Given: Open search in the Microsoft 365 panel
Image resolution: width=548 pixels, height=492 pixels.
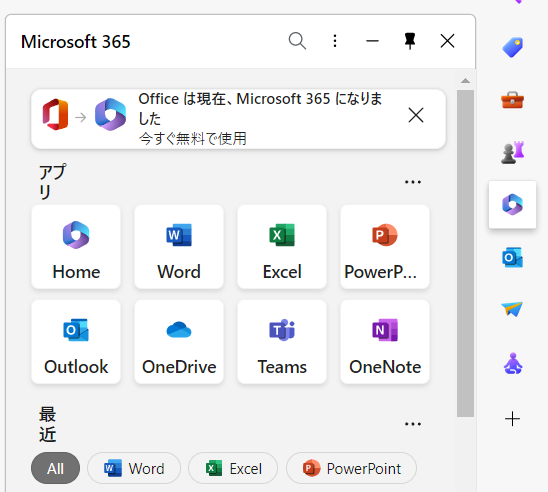Looking at the screenshot, I should [297, 41].
